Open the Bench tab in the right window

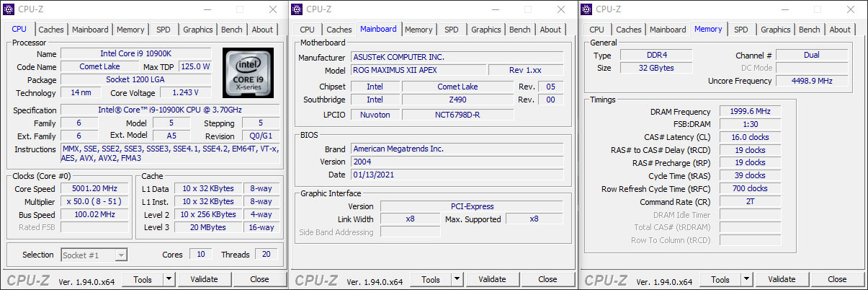click(x=809, y=30)
